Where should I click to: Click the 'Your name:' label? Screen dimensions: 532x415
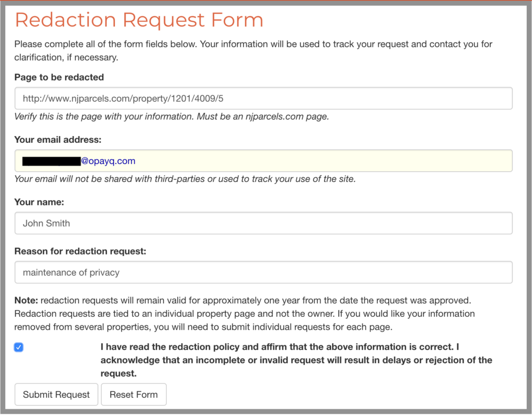point(39,202)
